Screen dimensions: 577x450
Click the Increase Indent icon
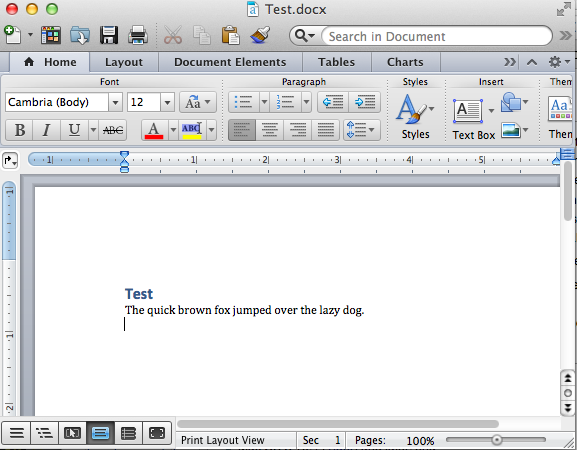[x=365, y=102]
